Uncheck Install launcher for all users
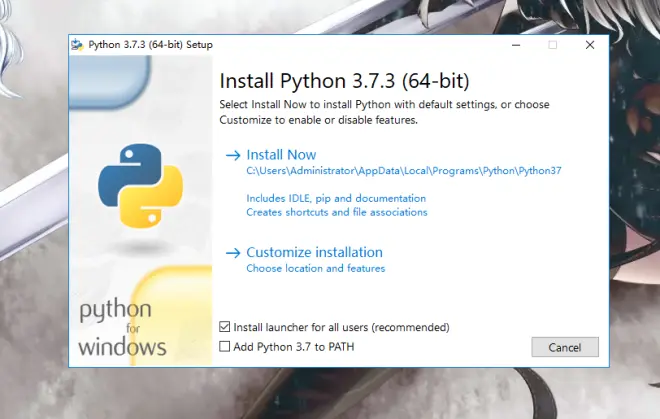 pyautogui.click(x=225, y=327)
